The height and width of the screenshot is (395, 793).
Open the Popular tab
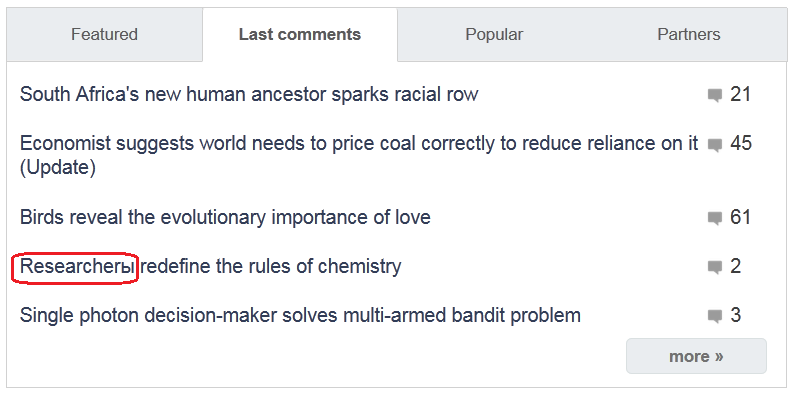pyautogui.click(x=494, y=34)
